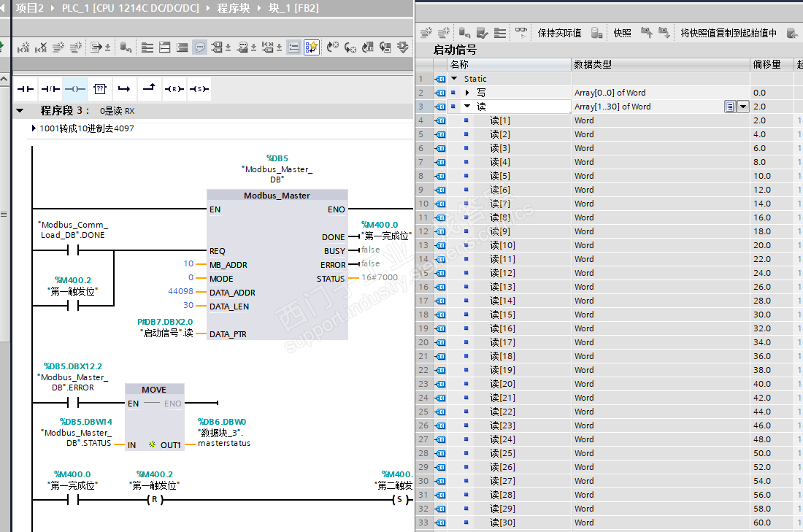Viewport: 803px width, 532px height.
Task: Toggle the favorites display button
Action: (x=312, y=47)
